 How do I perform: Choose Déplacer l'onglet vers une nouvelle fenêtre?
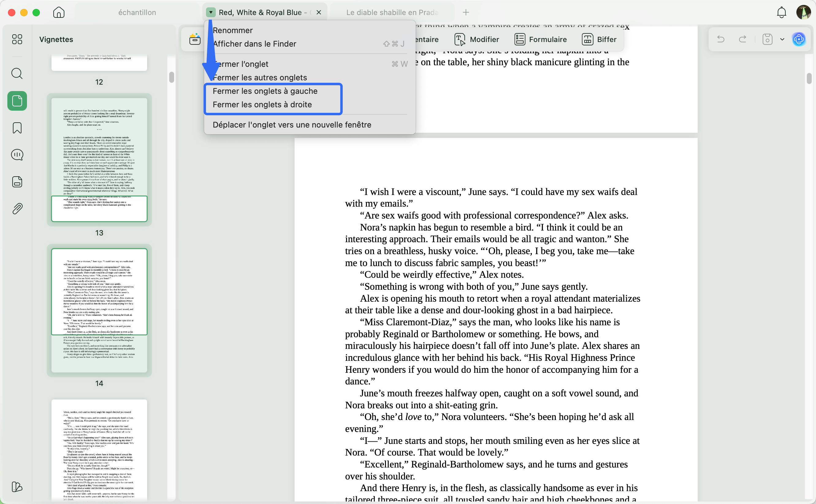click(310, 125)
